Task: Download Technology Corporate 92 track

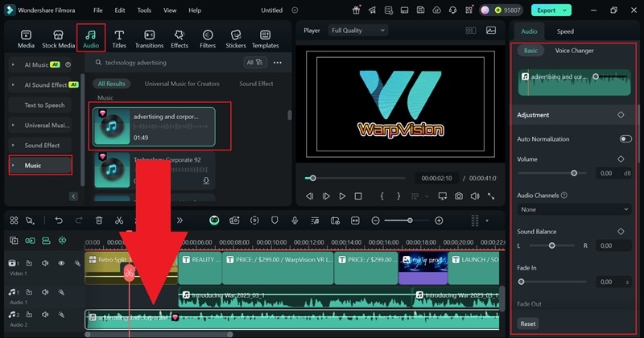Action: point(206,181)
